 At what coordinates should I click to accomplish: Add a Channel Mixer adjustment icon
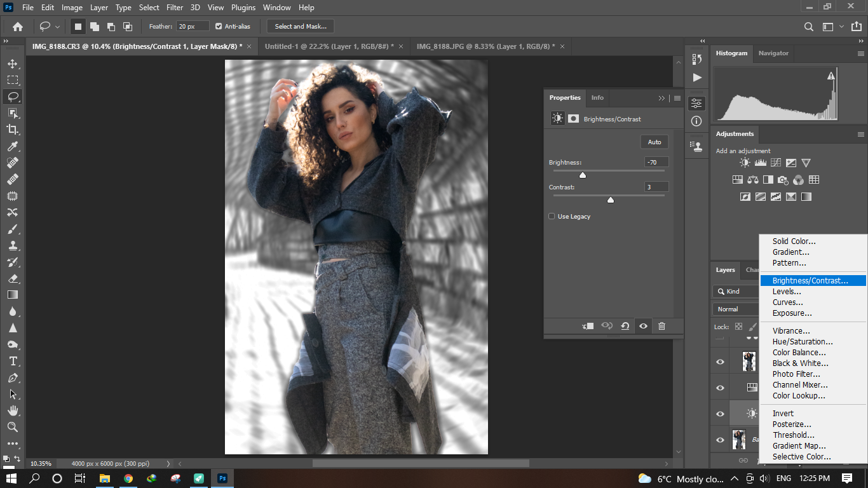[799, 180]
